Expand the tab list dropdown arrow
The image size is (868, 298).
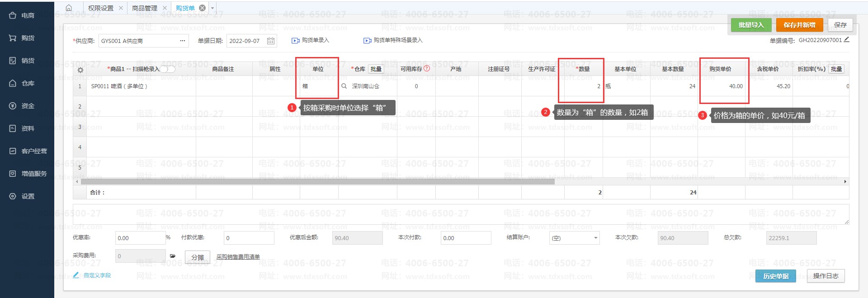212,8
